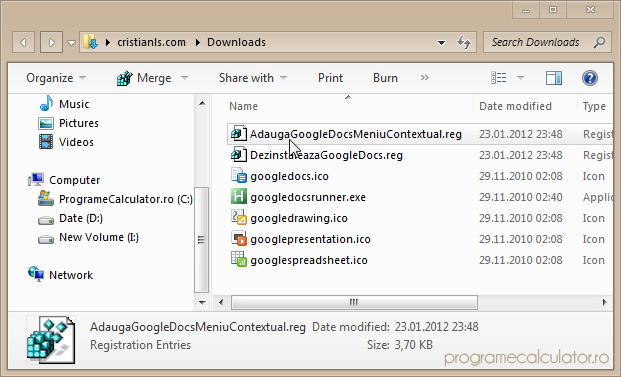Screen dimensions: 621x377
Task: Select Network in navigation pane
Action: (x=71, y=275)
